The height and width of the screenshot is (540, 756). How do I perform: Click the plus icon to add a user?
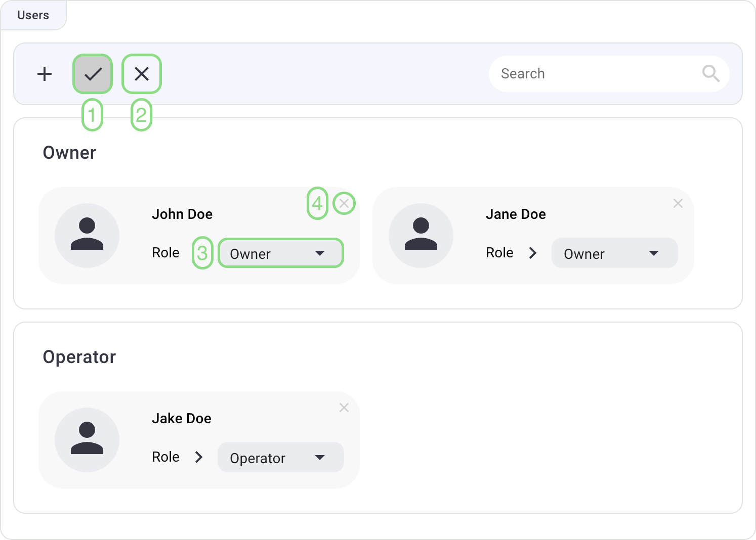[x=45, y=74]
